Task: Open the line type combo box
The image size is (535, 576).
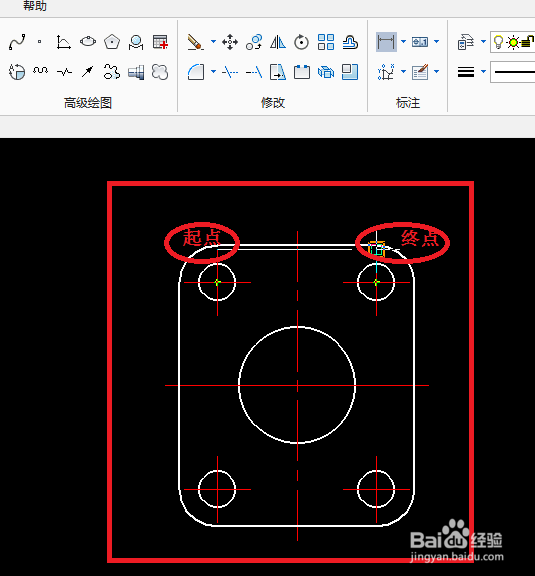Action: click(513, 72)
